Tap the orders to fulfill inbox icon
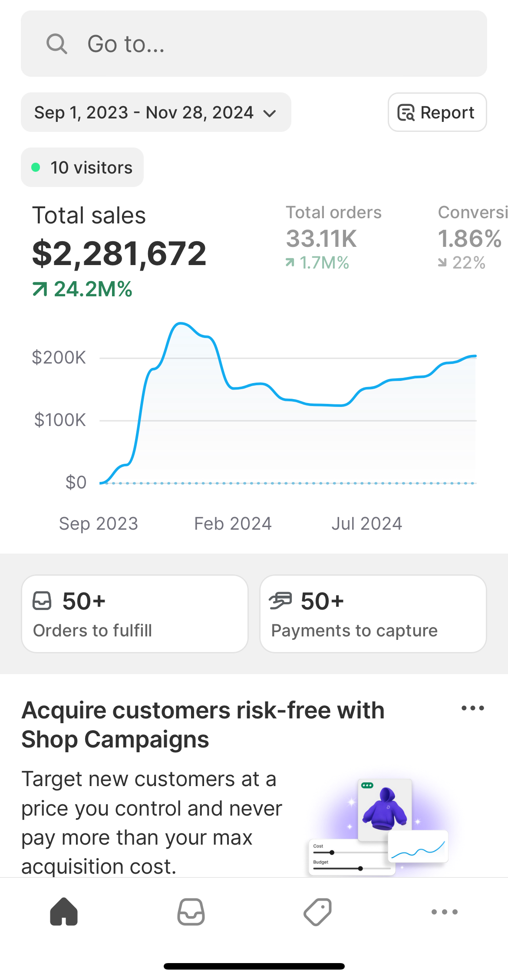The width and height of the screenshot is (508, 980). click(x=42, y=601)
